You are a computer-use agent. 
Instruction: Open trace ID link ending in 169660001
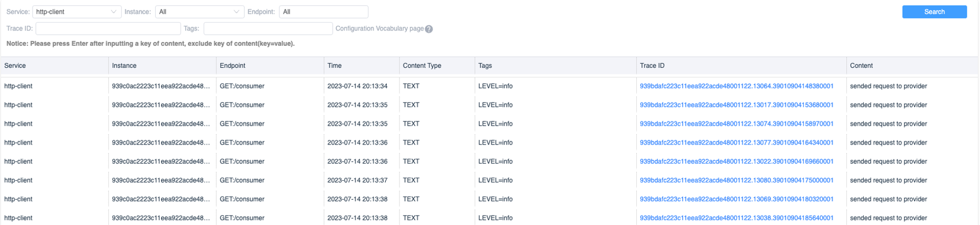pos(736,162)
